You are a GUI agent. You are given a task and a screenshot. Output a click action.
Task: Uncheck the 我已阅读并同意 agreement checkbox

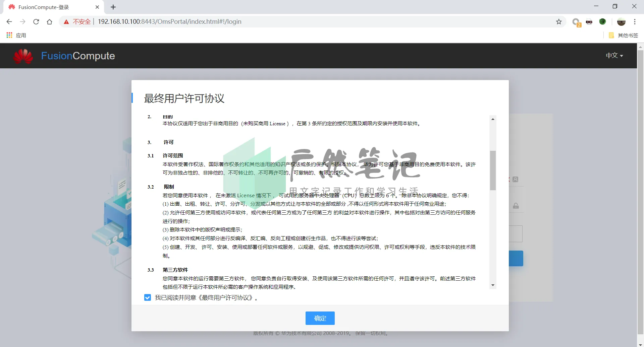click(148, 297)
